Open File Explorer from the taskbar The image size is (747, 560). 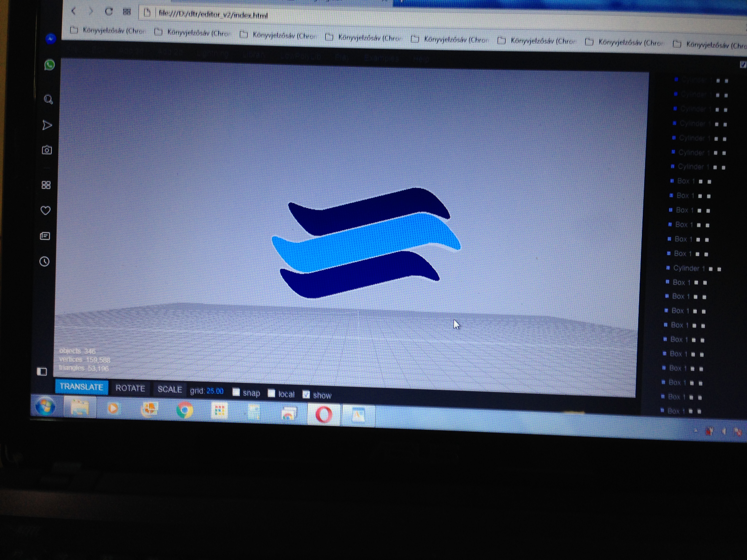[80, 408]
